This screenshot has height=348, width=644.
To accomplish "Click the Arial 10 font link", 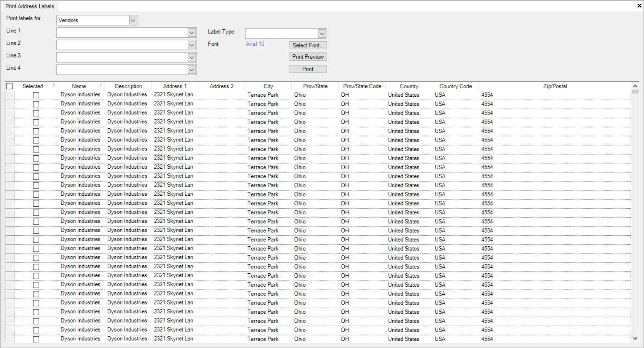I will click(x=255, y=44).
